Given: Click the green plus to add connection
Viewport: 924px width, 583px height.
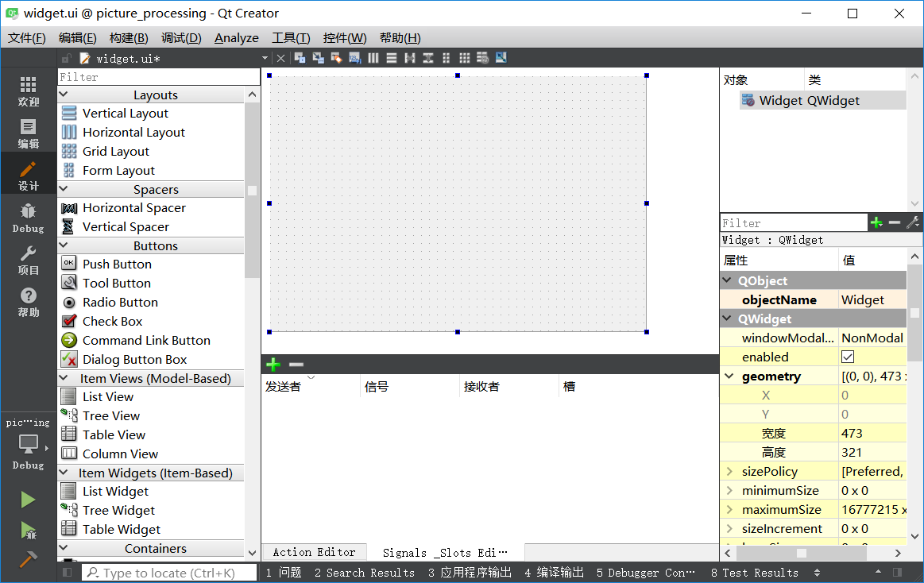Looking at the screenshot, I should [x=273, y=365].
